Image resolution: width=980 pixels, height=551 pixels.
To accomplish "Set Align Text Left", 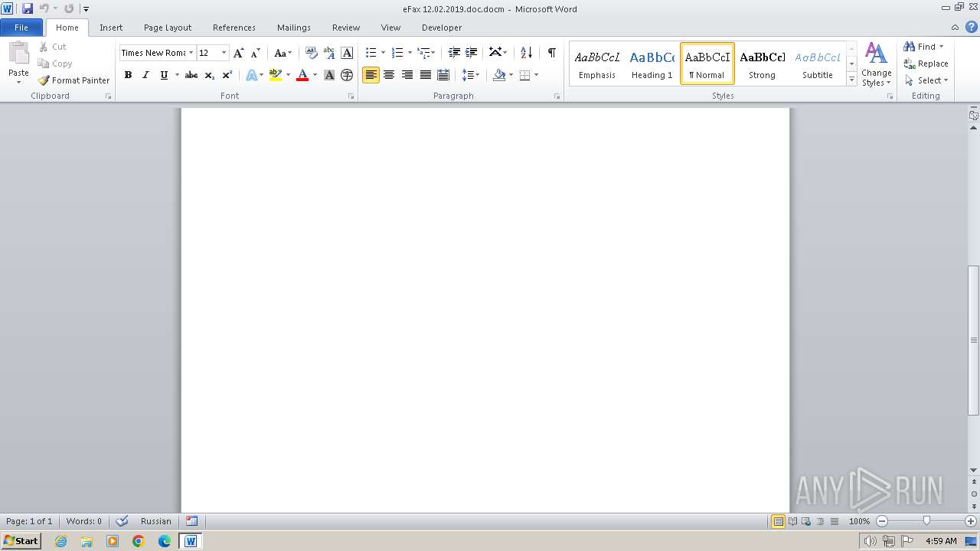I will click(x=371, y=75).
